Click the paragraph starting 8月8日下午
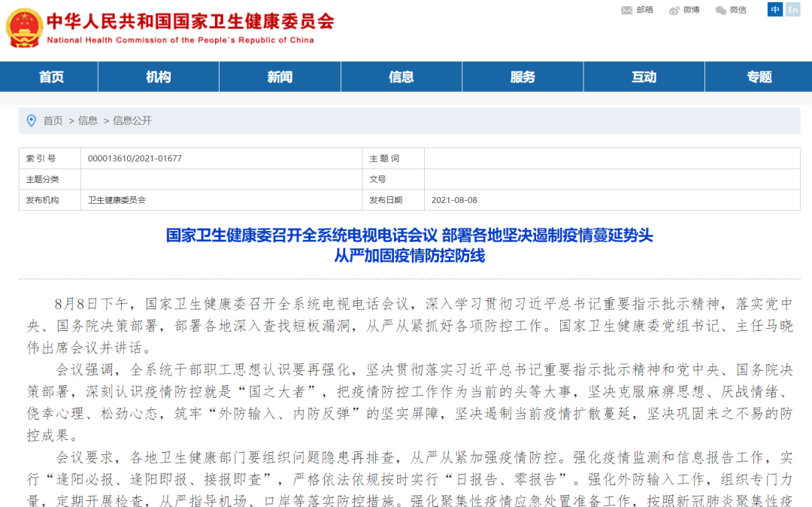 (x=410, y=326)
